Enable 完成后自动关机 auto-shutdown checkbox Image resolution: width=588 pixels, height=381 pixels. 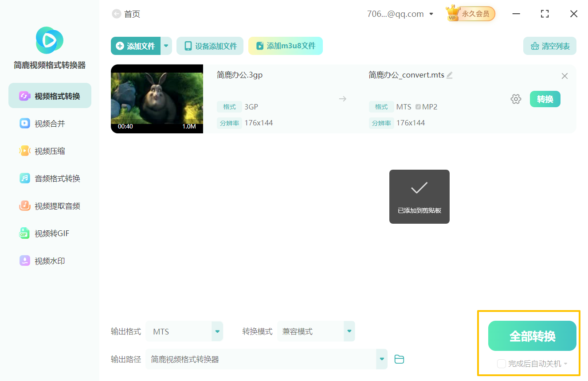(x=502, y=363)
